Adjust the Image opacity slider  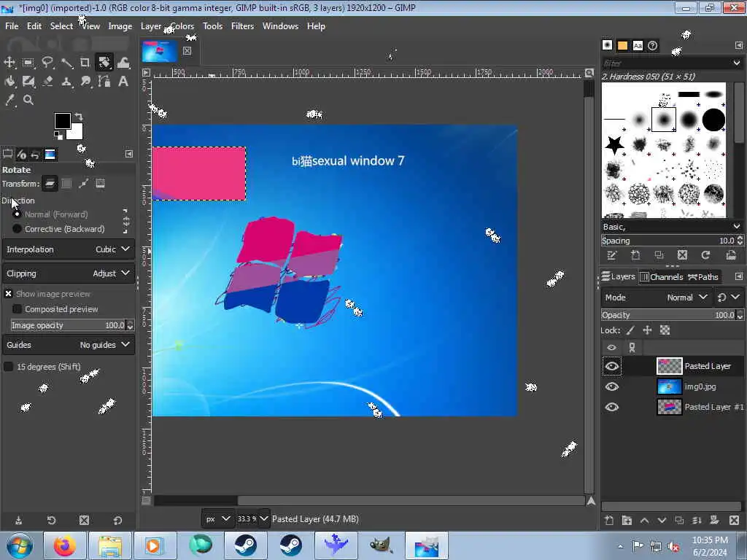[x=72, y=325]
